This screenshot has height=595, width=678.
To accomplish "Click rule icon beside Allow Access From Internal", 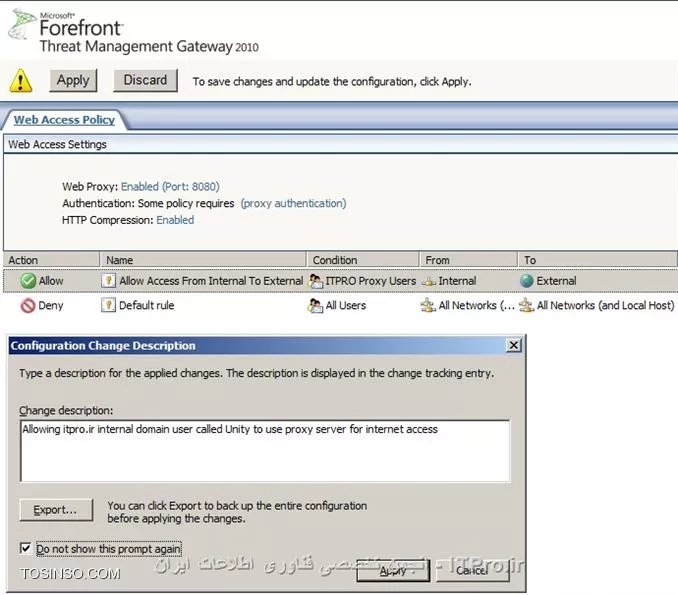I will tap(108, 281).
